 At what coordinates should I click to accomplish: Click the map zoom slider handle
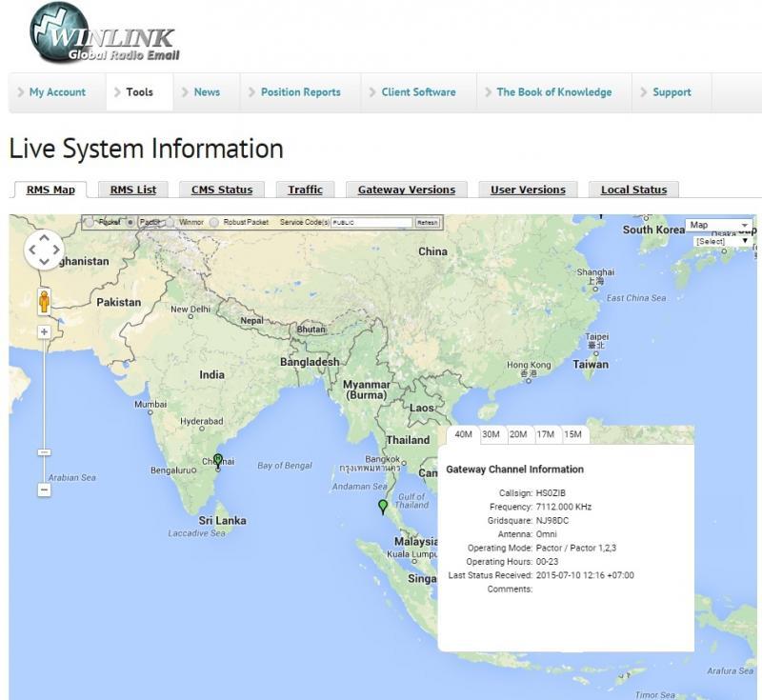44,452
